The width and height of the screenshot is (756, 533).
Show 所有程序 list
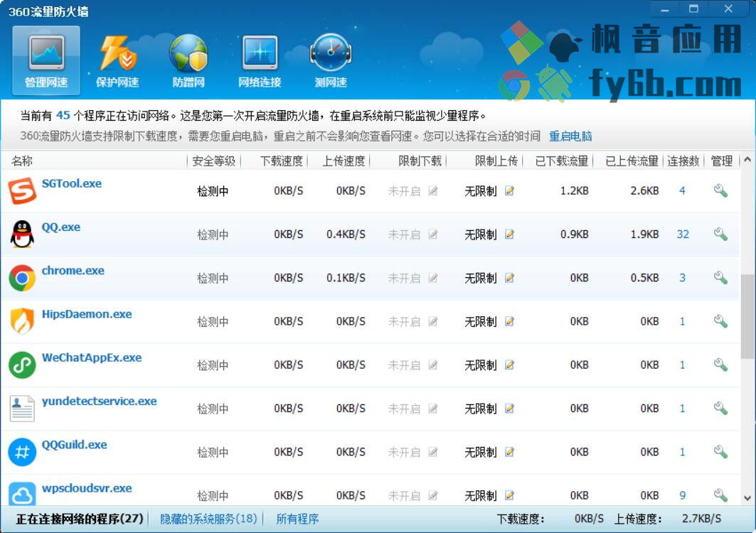(x=297, y=519)
